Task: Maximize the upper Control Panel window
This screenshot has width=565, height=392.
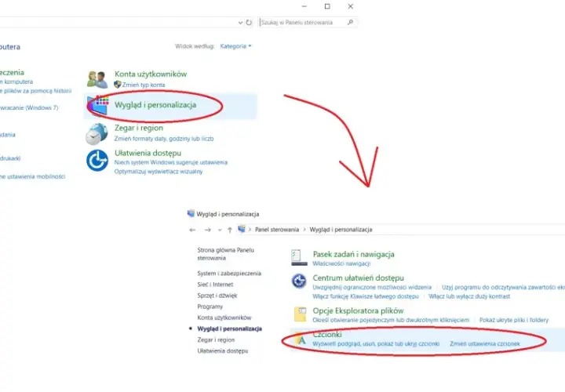Action: pyautogui.click(x=327, y=6)
